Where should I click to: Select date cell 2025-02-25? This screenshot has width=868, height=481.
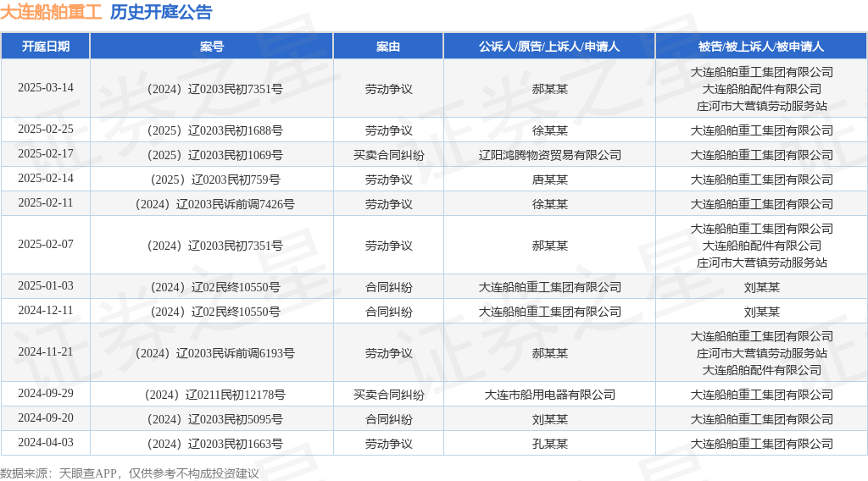[x=46, y=130]
